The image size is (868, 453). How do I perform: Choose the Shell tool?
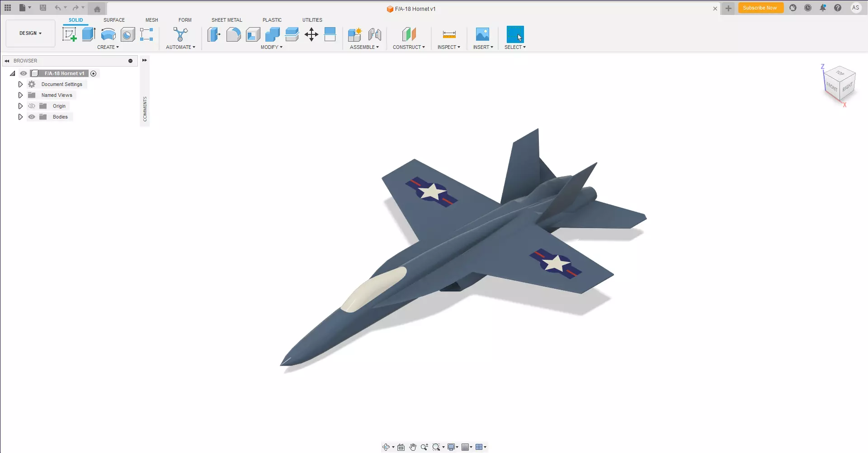click(253, 34)
